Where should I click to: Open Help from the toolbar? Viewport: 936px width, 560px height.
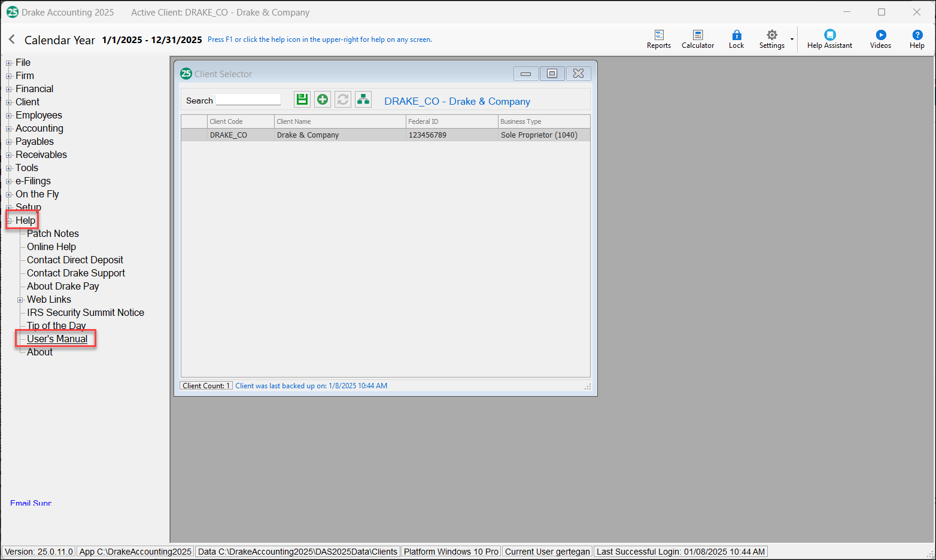click(x=916, y=38)
